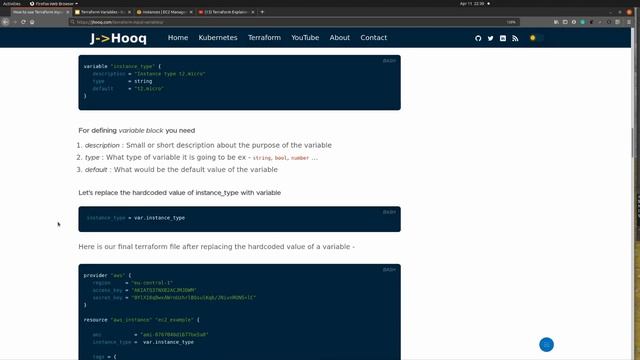
Task: Open the About page link
Action: tap(340, 38)
